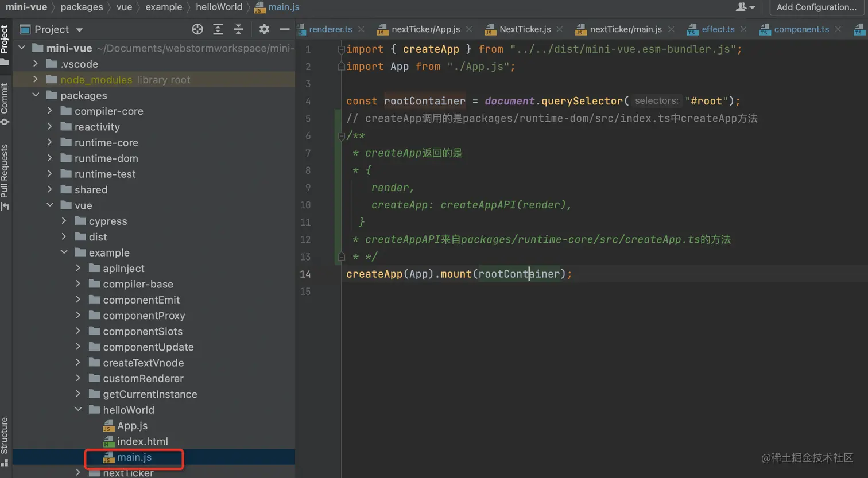Collapse the packages folder arrow
This screenshot has width=868, height=478.
(36, 95)
